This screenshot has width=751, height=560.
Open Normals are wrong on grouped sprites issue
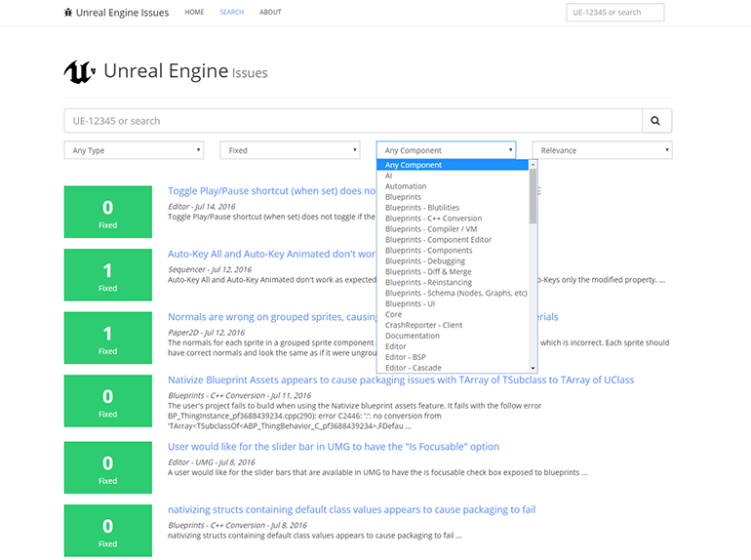tap(272, 317)
